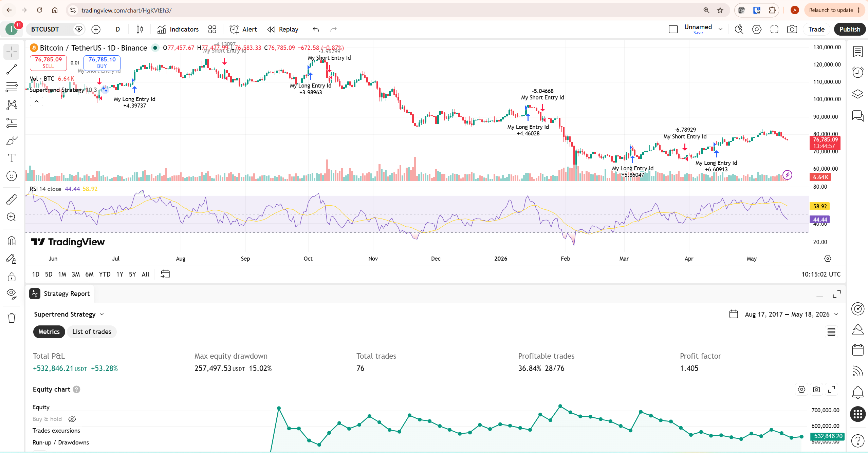Screen dimensions: 868x453
Task: Open the Indicators dialog
Action: coord(178,30)
